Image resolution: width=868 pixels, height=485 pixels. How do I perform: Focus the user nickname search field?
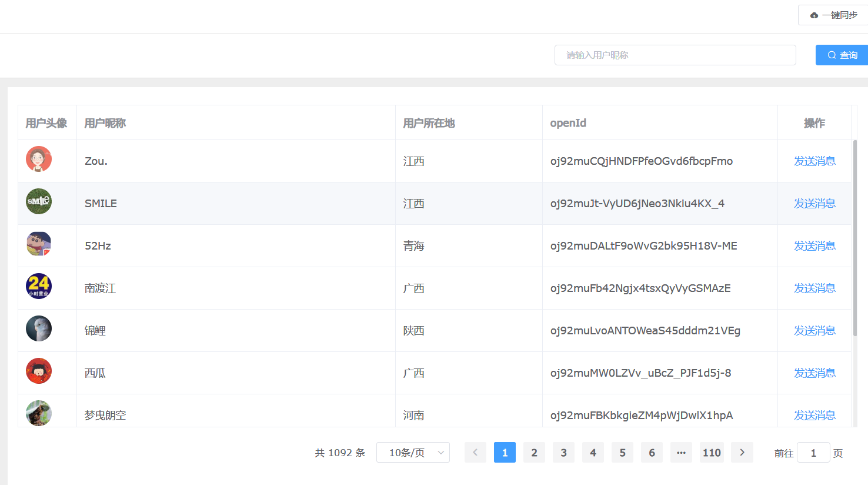675,55
